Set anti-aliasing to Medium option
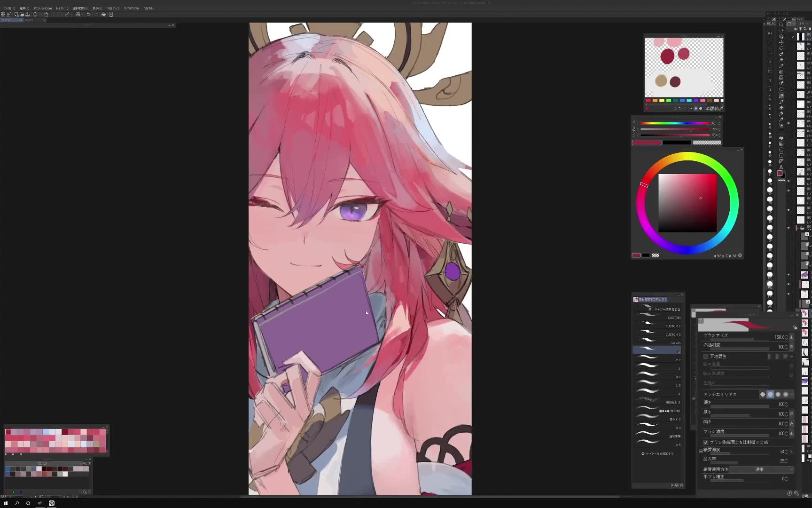The width and height of the screenshot is (812, 508). point(778,394)
